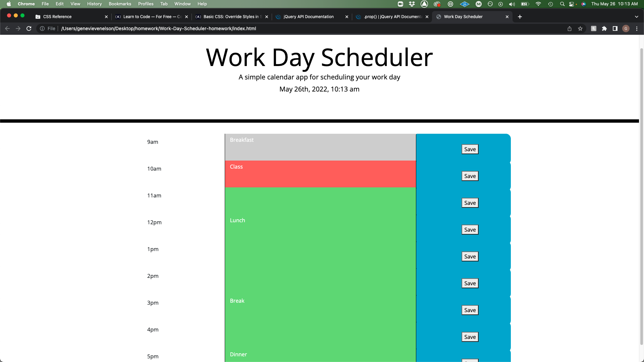Open the macOS Control Center icon

tap(572, 4)
